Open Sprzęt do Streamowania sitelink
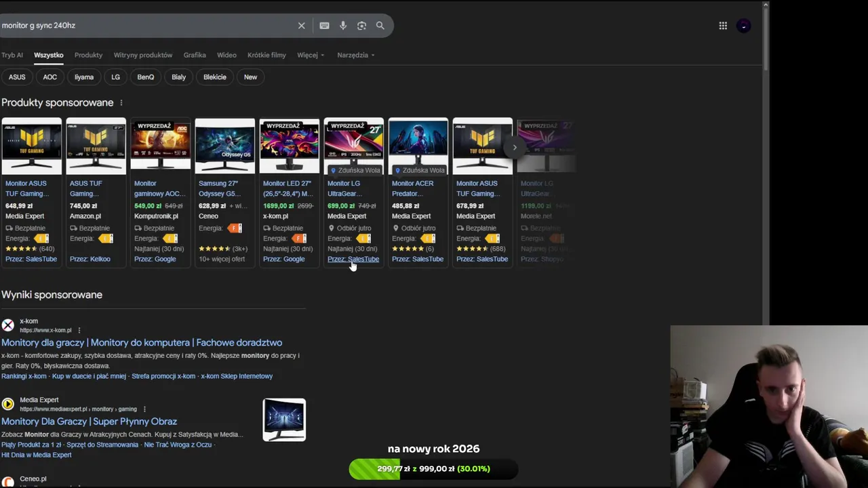This screenshot has width=868, height=488. 102,445
